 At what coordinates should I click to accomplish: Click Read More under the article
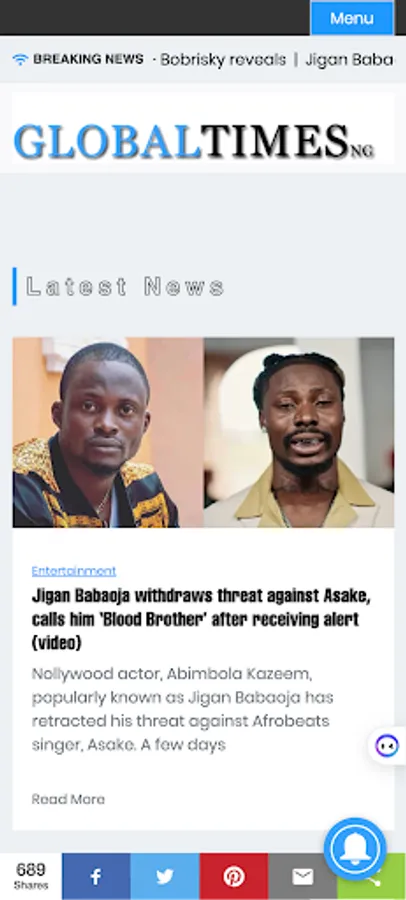point(68,799)
